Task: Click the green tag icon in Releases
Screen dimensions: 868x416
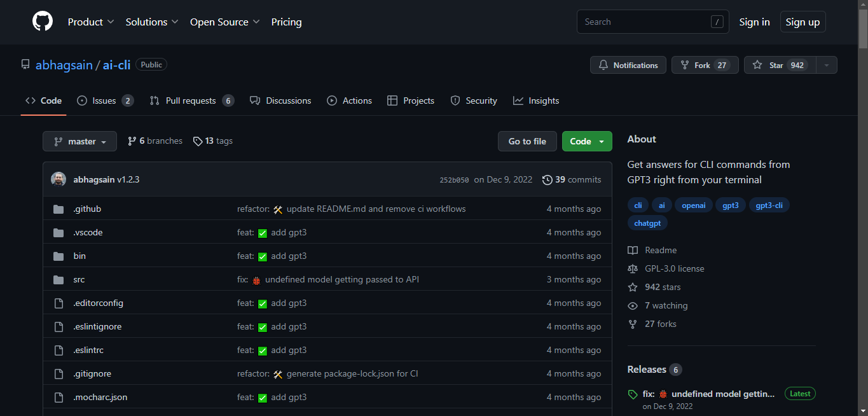Action: point(633,394)
